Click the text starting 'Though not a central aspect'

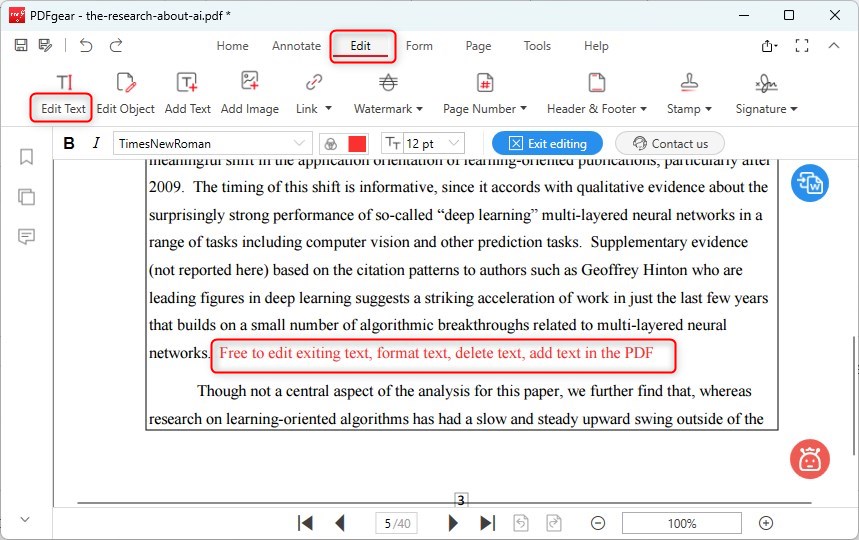(x=474, y=391)
